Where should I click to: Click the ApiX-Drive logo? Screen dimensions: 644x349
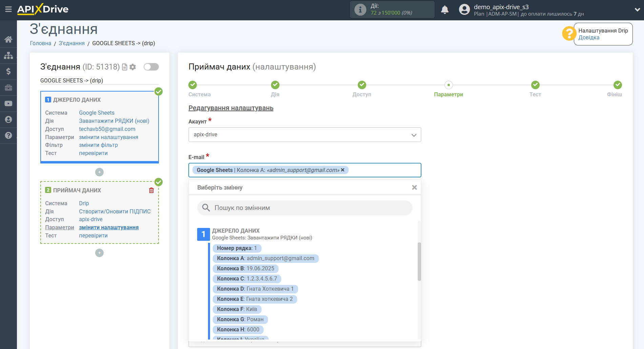(43, 9)
